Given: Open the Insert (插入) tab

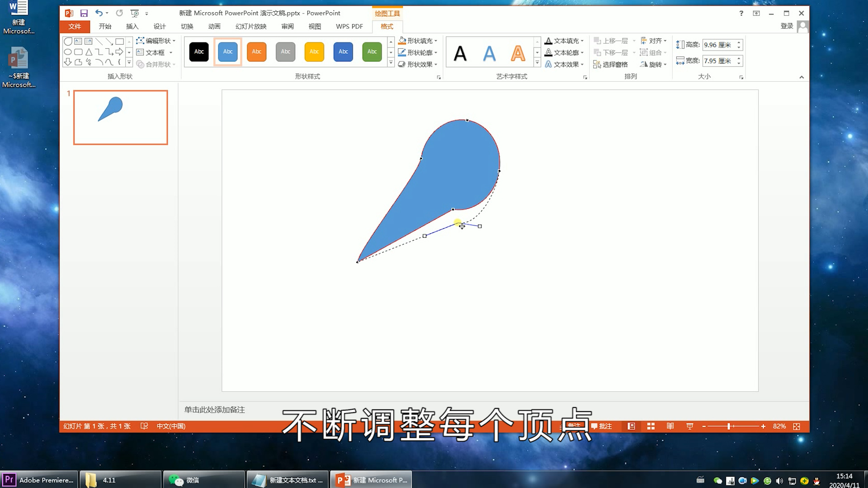Looking at the screenshot, I should click(x=132, y=26).
